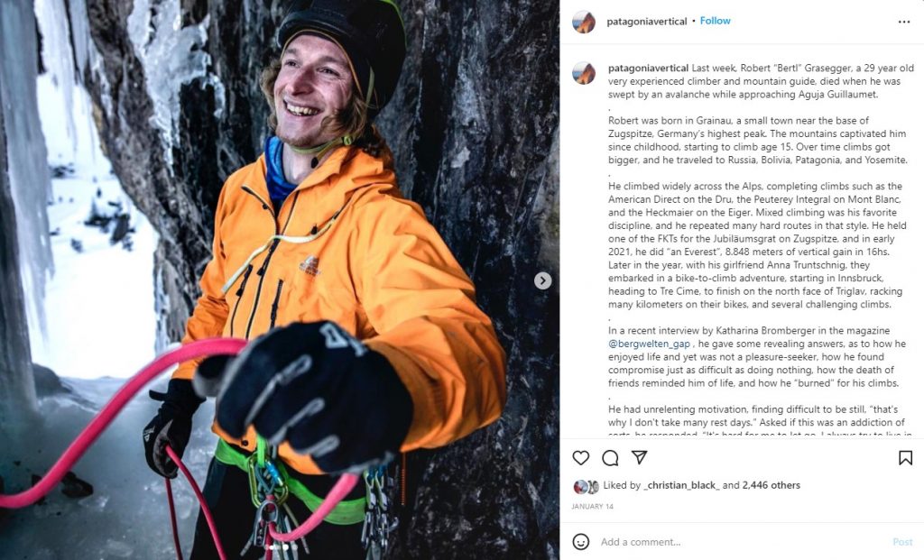Click the January 14 post date
The width and height of the screenshot is (924, 560).
592,507
